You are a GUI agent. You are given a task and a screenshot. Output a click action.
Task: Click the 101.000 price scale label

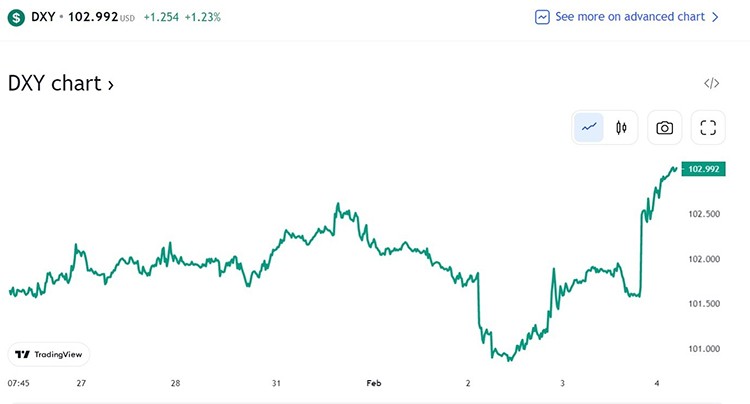pos(705,349)
